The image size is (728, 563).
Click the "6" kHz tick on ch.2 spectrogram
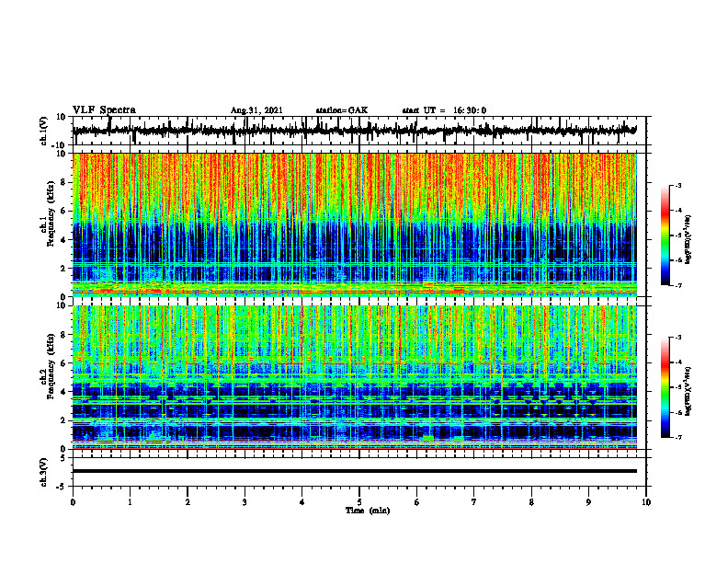pyautogui.click(x=63, y=363)
